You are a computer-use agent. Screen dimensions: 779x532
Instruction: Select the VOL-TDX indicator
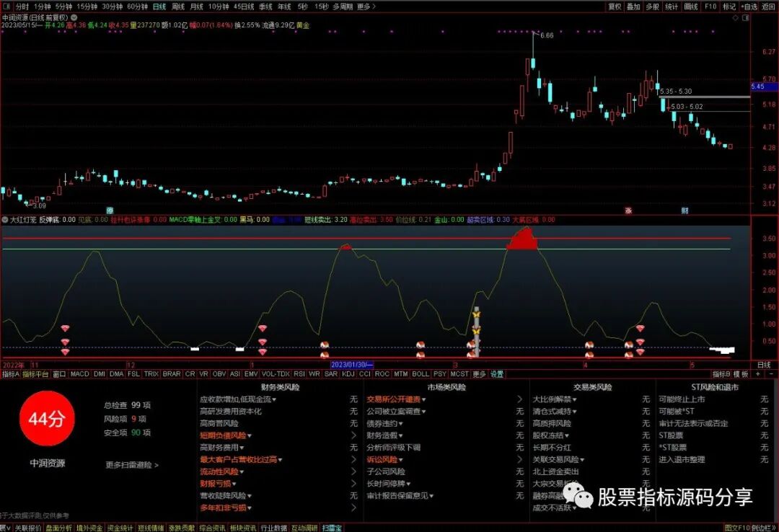276,374
